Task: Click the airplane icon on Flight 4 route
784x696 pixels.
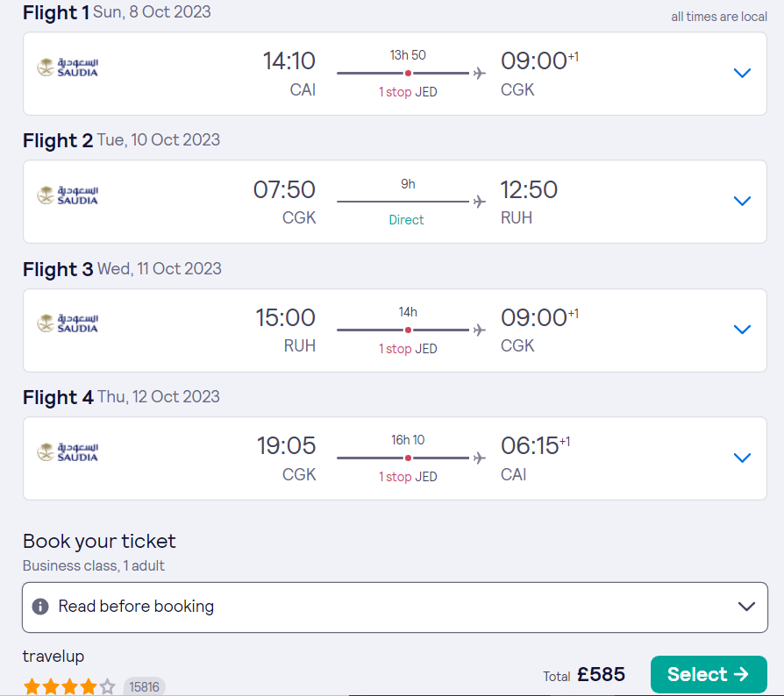Action: pyautogui.click(x=480, y=458)
